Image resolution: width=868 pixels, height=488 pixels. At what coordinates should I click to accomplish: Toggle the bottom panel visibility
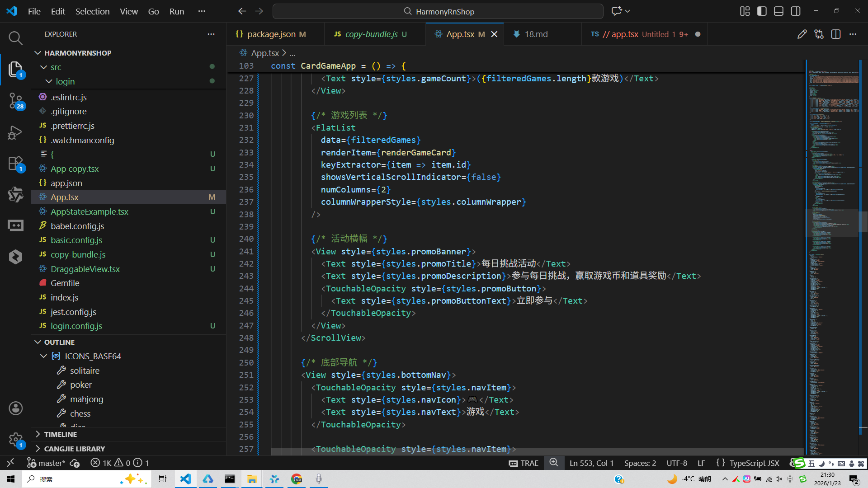(x=778, y=11)
